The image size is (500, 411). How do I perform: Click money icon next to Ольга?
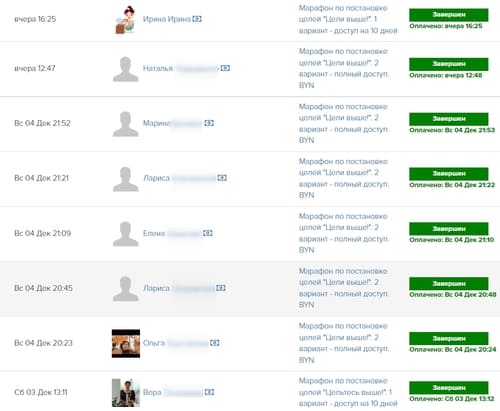[x=215, y=343]
